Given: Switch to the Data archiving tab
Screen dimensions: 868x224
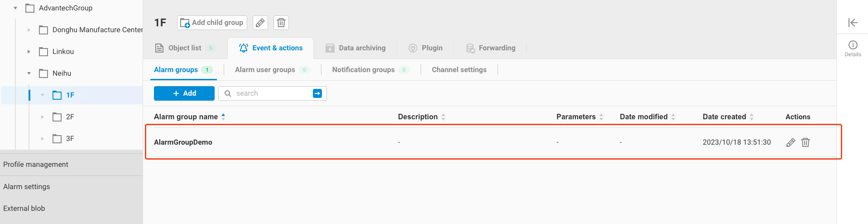Looking at the screenshot, I should coord(356,48).
